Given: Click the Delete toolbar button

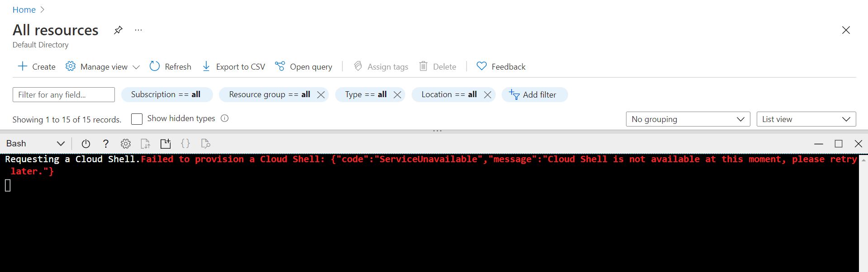Looking at the screenshot, I should click(437, 66).
